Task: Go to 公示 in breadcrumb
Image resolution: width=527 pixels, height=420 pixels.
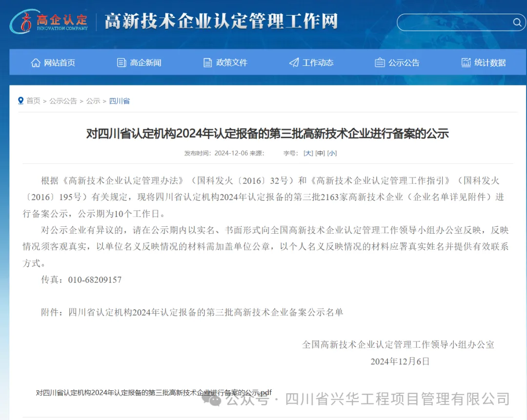Action: point(93,101)
